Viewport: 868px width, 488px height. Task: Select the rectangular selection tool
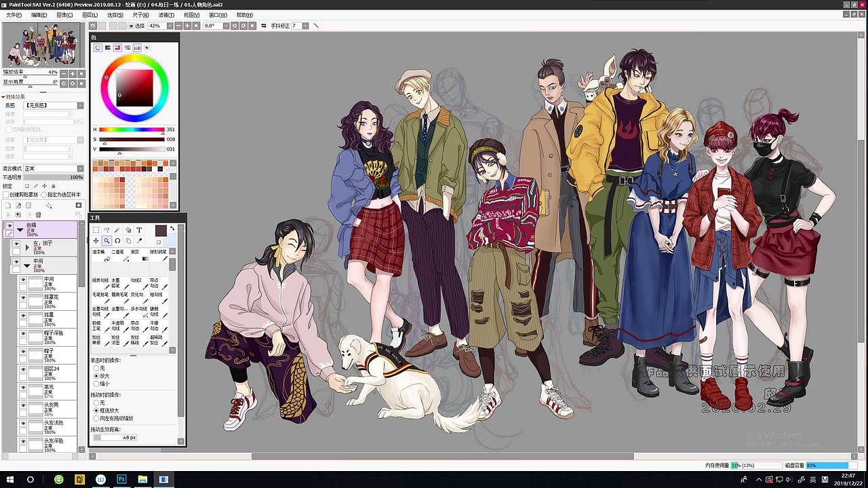tap(96, 229)
